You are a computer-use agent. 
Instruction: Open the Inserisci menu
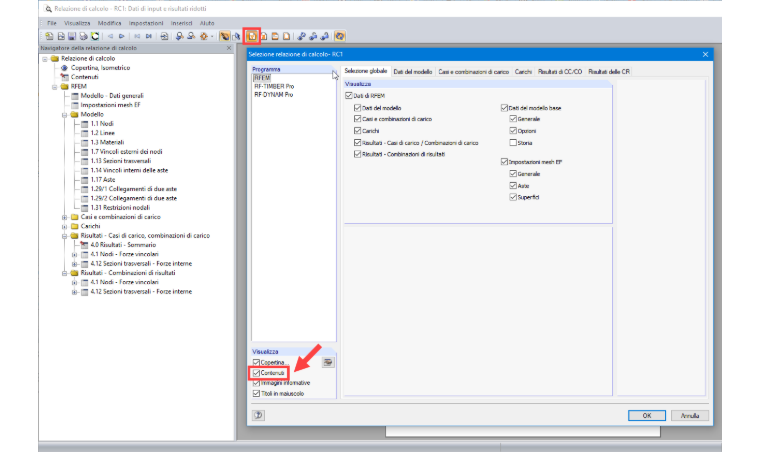(x=181, y=23)
